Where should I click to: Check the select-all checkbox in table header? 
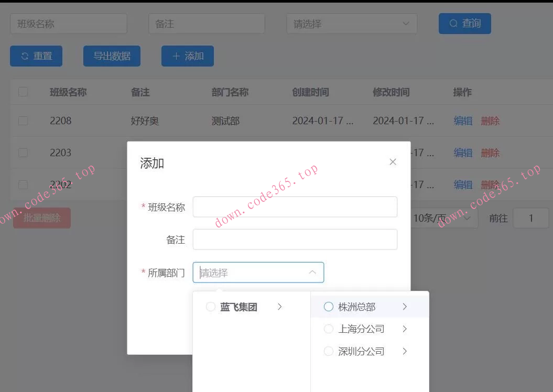coord(22,92)
